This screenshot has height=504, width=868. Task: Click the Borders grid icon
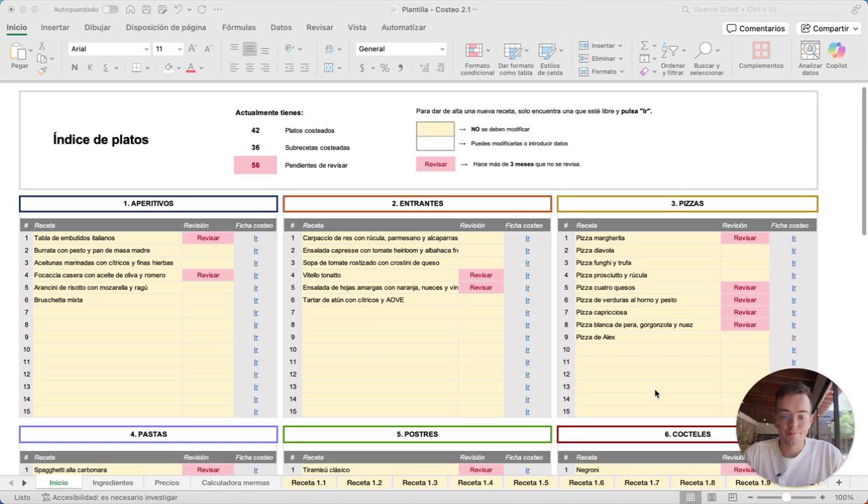(136, 68)
